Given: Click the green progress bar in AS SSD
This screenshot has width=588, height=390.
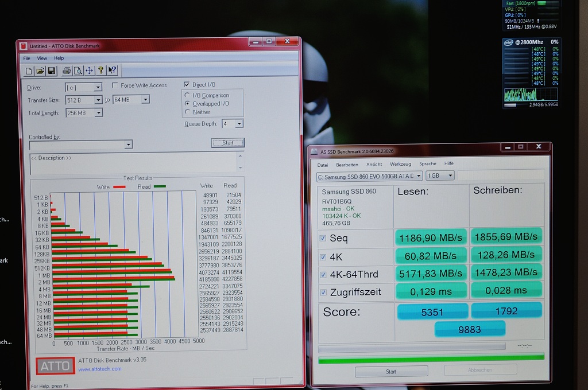Looking at the screenshot, I should 431,358.
